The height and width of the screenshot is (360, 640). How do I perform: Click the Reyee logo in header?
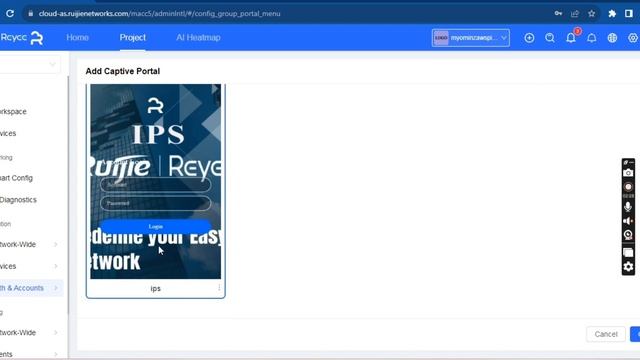pyautogui.click(x=22, y=38)
